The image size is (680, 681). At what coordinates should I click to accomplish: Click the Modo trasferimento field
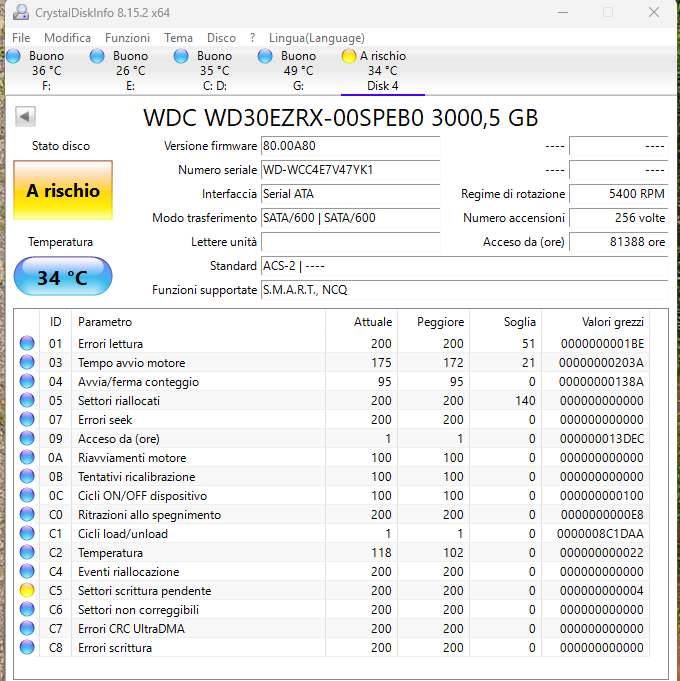[350, 218]
